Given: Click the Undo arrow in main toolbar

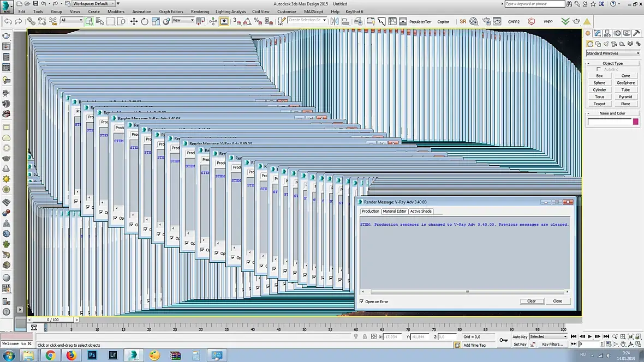Looking at the screenshot, I should click(x=8, y=21).
